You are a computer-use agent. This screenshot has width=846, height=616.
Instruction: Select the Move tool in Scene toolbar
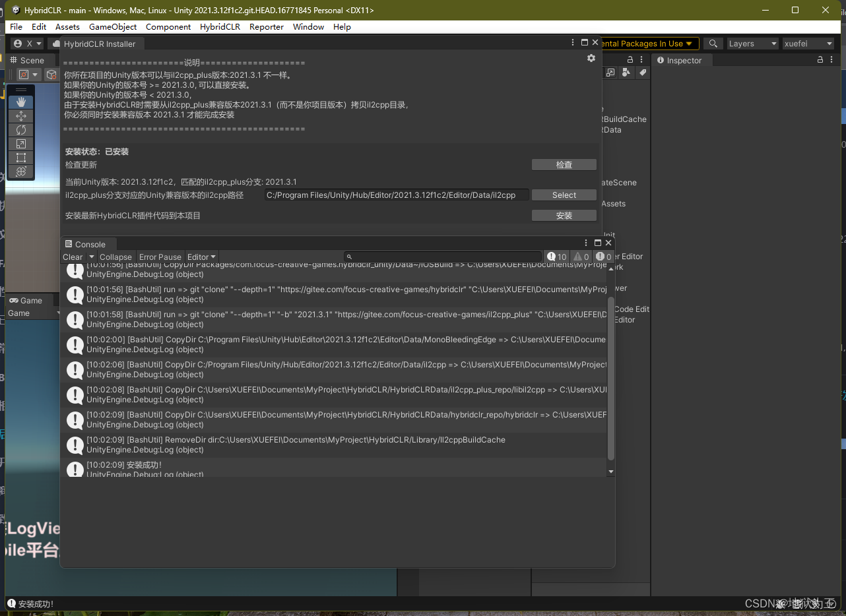coord(21,115)
